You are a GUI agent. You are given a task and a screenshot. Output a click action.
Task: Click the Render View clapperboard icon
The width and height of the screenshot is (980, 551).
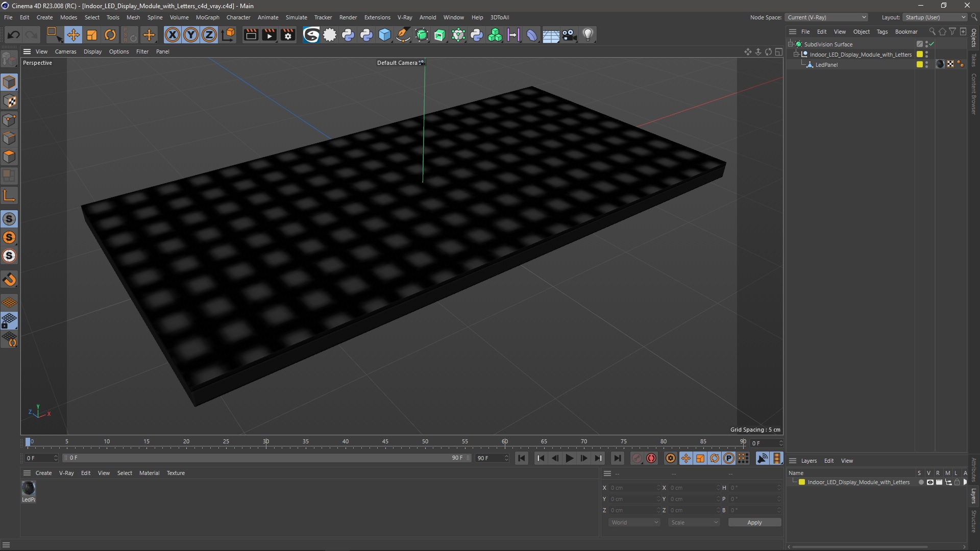coord(251,35)
